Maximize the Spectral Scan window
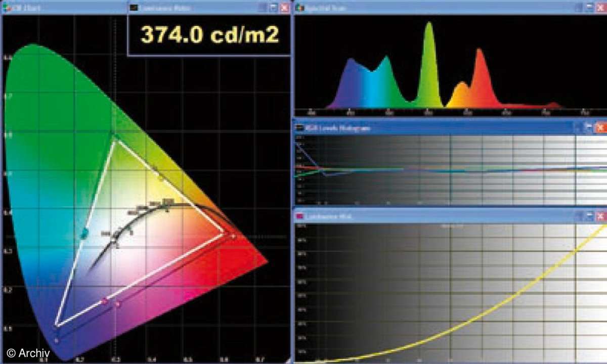This screenshot has height=364, width=607. 590,8
